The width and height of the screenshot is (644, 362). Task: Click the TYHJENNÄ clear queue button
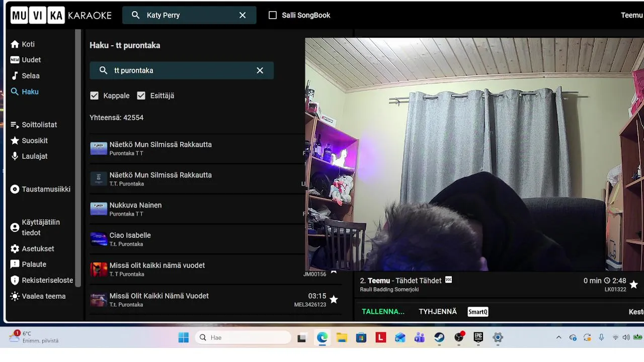click(x=438, y=312)
